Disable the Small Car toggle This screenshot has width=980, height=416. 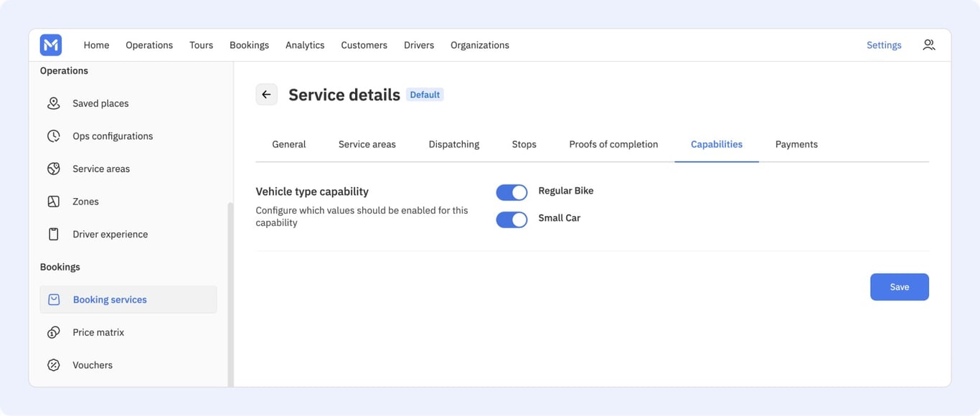pos(512,219)
